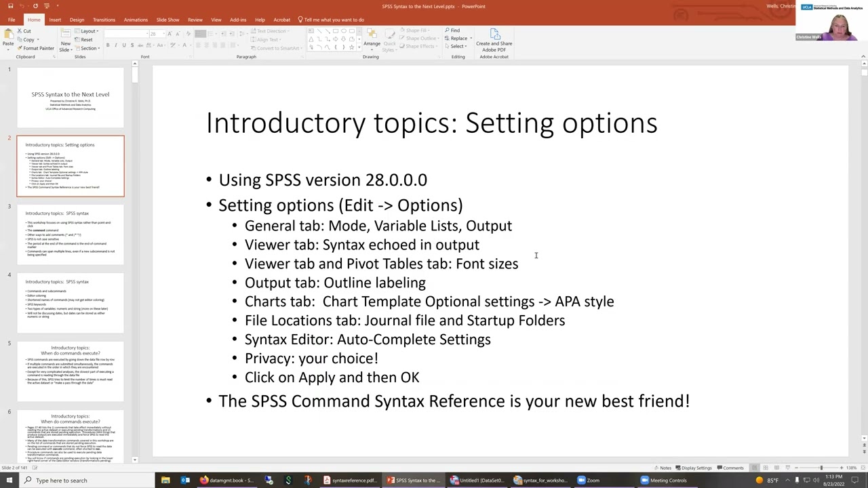Open the Shape Fill dropdown
The height and width of the screenshot is (488, 868).
pyautogui.click(x=414, y=30)
